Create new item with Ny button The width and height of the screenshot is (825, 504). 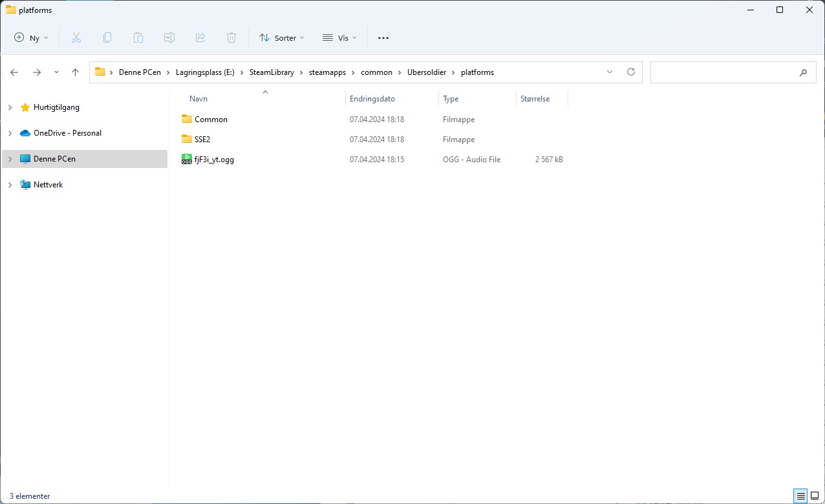click(31, 38)
